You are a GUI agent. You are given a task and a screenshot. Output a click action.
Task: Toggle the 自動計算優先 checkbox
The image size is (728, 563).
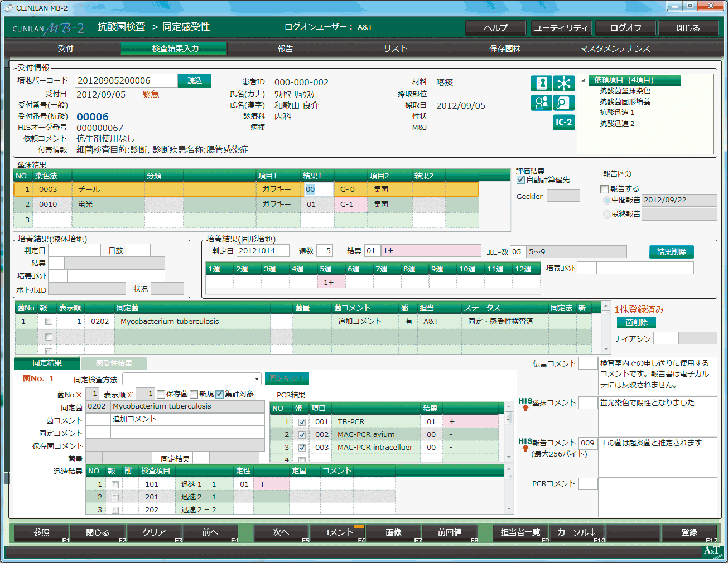(521, 180)
